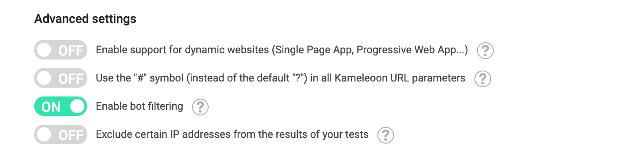This screenshot has height=163, width=644.
Task: Click white knob of bot filtering switch
Action: [x=77, y=107]
